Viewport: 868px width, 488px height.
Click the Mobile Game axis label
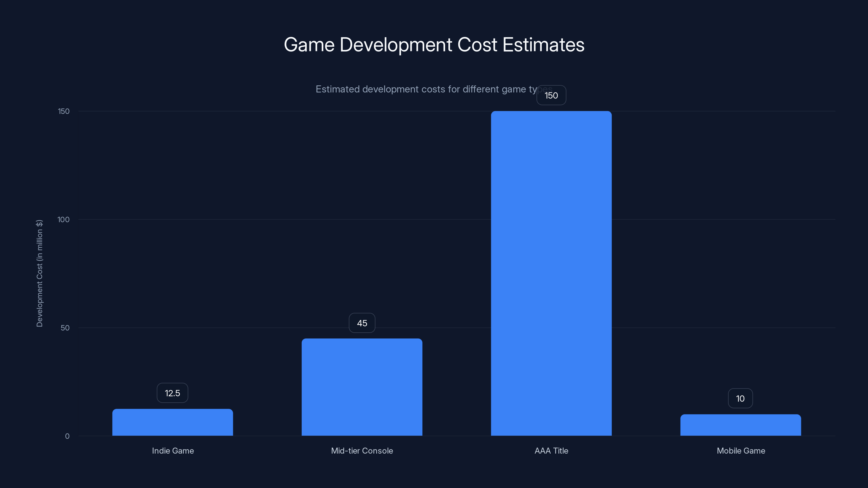tap(741, 451)
